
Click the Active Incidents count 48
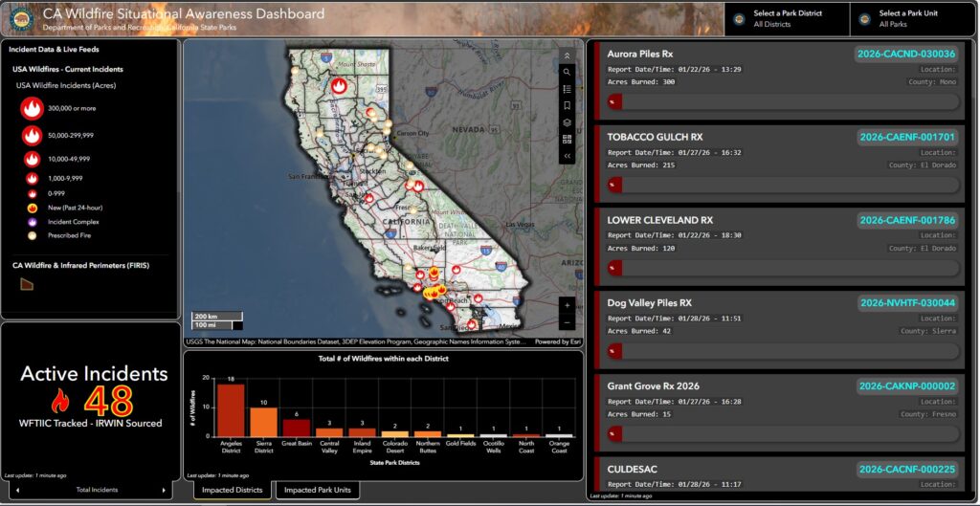click(x=109, y=401)
